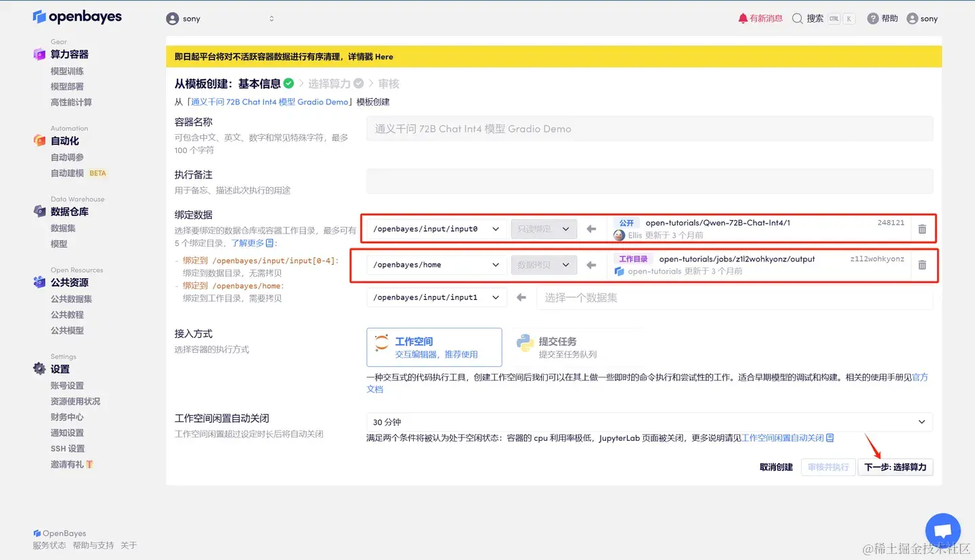Open the /openbayes/home path dropdown
This screenshot has width=975, height=560.
[437, 265]
